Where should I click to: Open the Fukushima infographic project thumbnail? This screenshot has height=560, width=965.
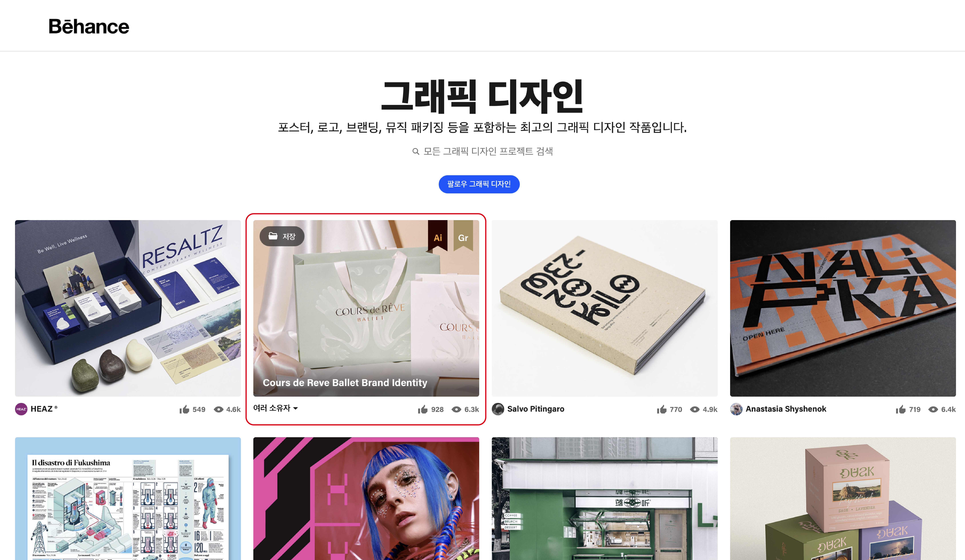(x=128, y=498)
